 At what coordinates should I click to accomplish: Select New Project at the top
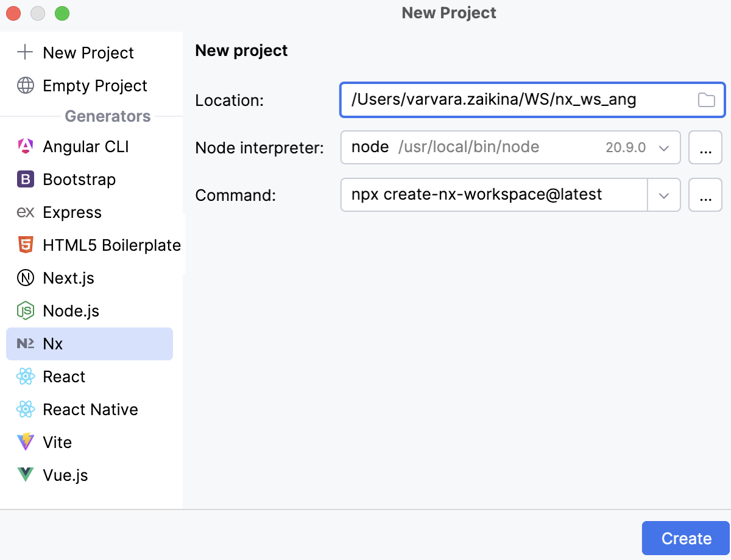(x=88, y=53)
